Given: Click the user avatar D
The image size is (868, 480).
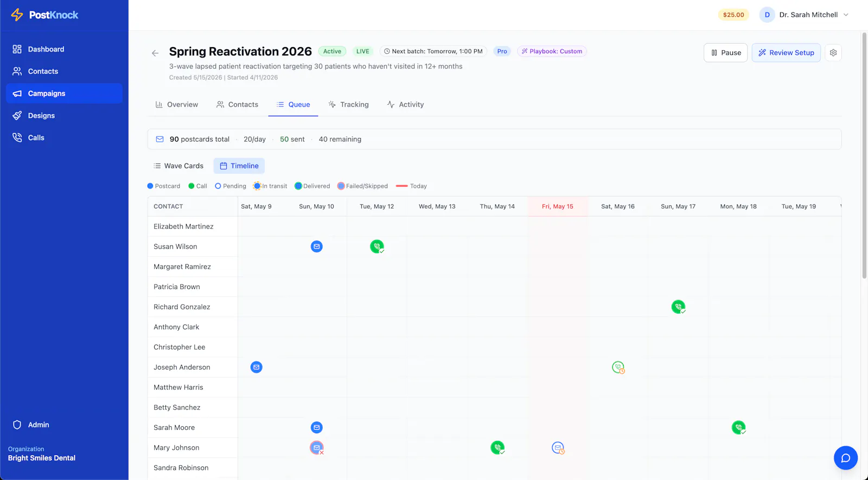Looking at the screenshot, I should 767,15.
